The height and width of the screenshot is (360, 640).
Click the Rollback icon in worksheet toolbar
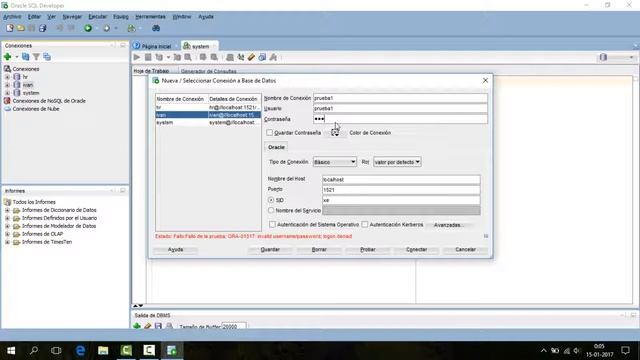pyautogui.click(x=214, y=57)
